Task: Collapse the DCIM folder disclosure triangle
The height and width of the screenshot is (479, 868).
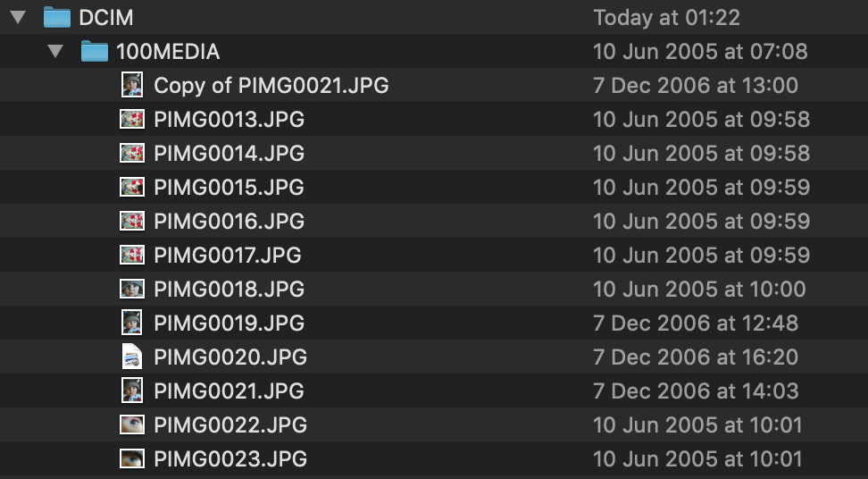Action: pyautogui.click(x=18, y=17)
